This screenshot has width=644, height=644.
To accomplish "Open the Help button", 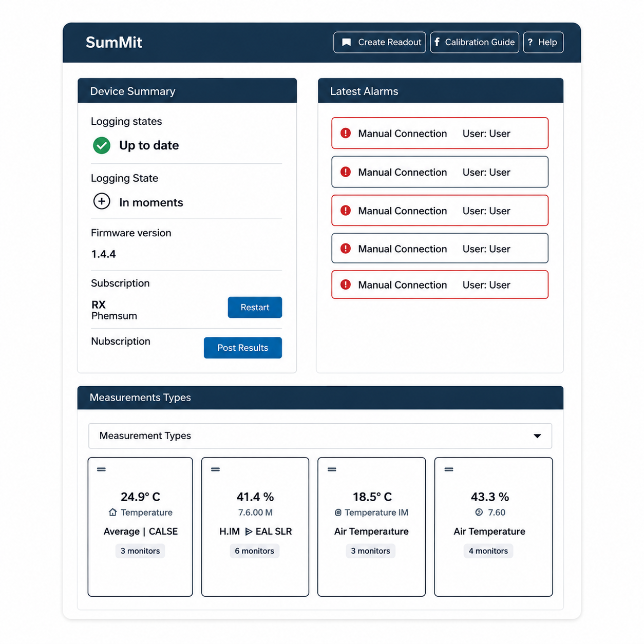I will [543, 42].
